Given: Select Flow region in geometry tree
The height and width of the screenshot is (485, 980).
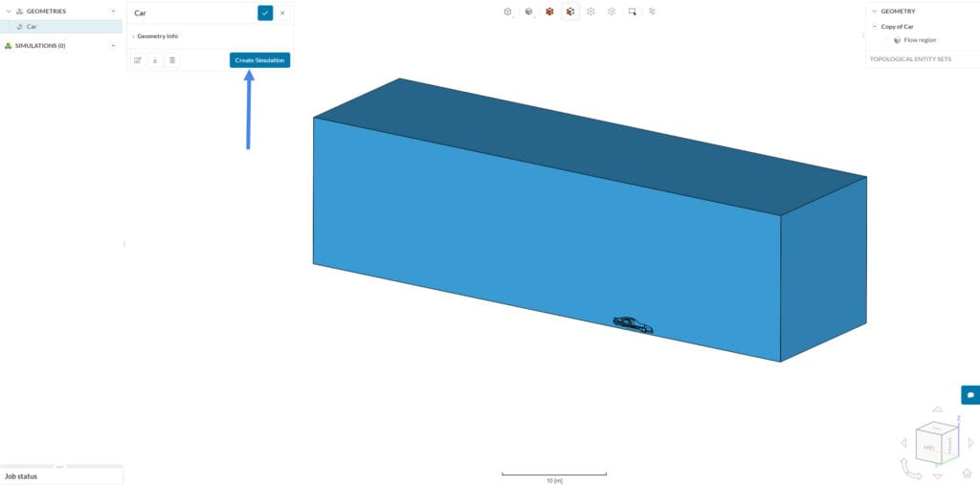Looking at the screenshot, I should tap(920, 40).
